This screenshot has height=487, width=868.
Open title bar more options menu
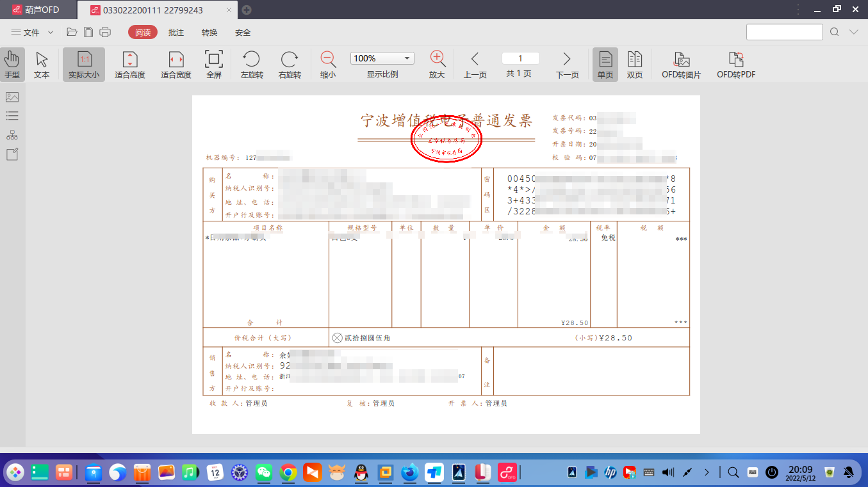click(x=797, y=9)
